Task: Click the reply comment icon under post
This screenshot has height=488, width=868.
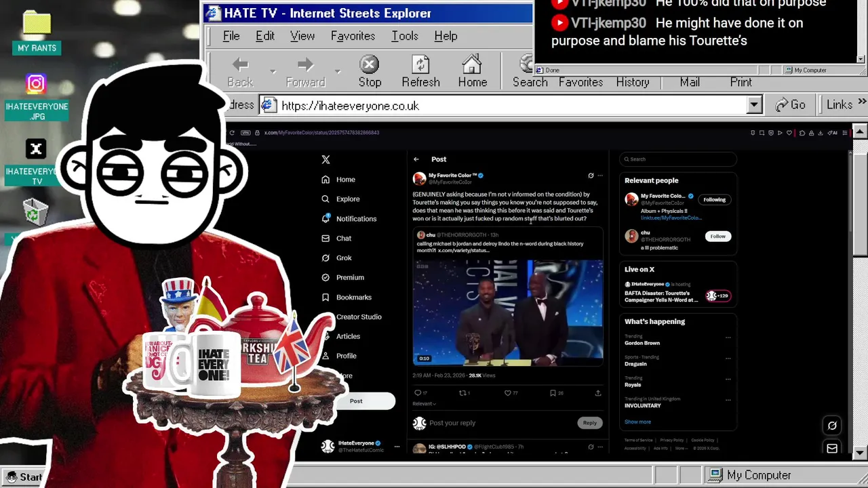Action: (418, 393)
